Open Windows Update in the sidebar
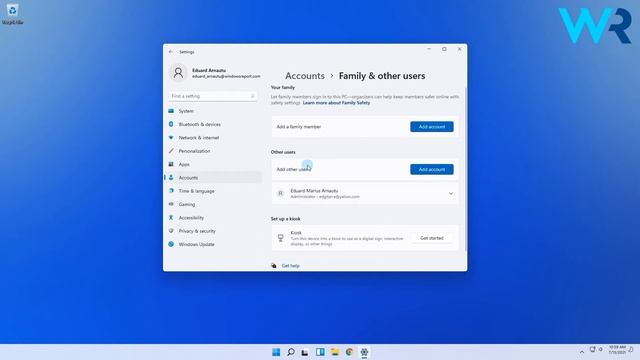This screenshot has width=640, height=360. pyautogui.click(x=196, y=244)
